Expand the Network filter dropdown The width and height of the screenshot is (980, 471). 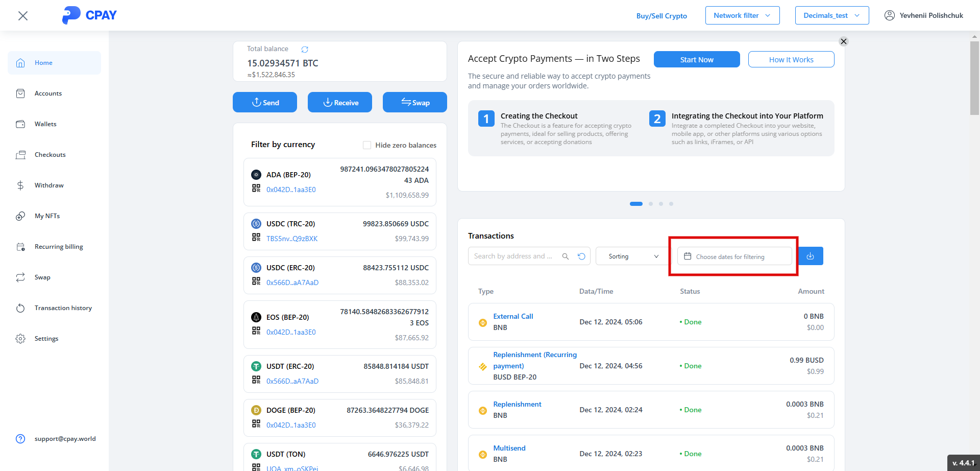pyautogui.click(x=742, y=15)
